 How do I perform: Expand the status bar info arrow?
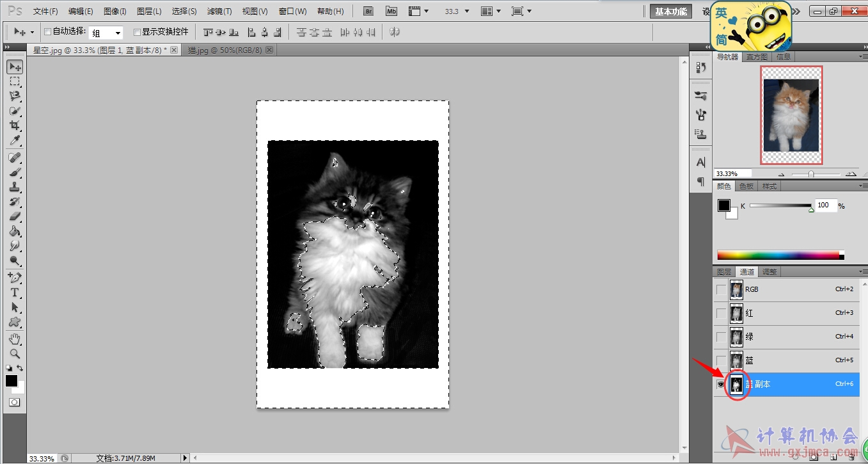click(x=185, y=458)
